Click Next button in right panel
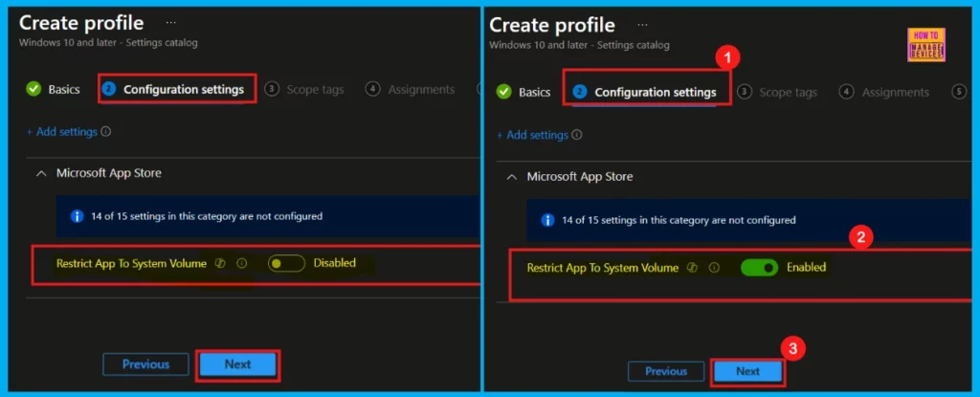 pyautogui.click(x=747, y=371)
